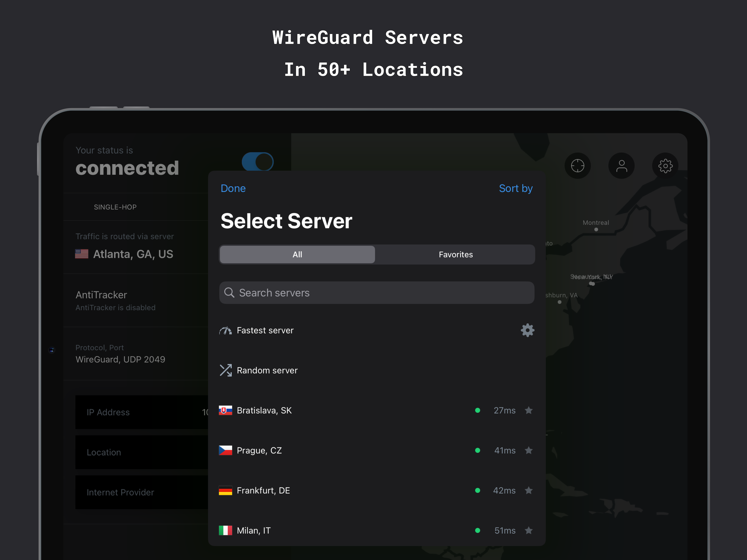Select the All servers segment
Image resolution: width=747 pixels, height=560 pixels.
(x=297, y=254)
